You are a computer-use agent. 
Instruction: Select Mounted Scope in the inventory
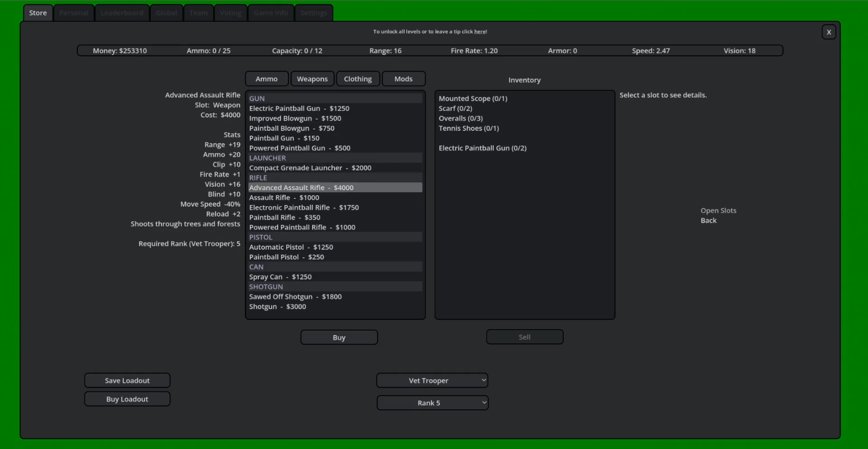click(473, 99)
